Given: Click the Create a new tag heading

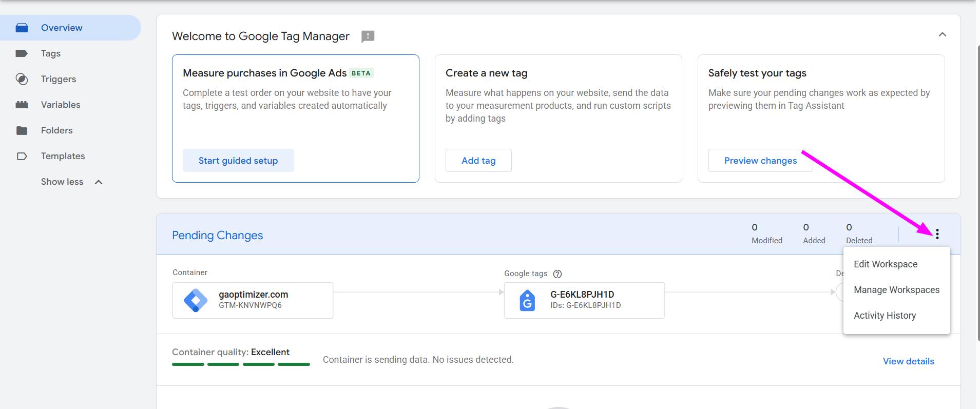Looking at the screenshot, I should [486, 73].
